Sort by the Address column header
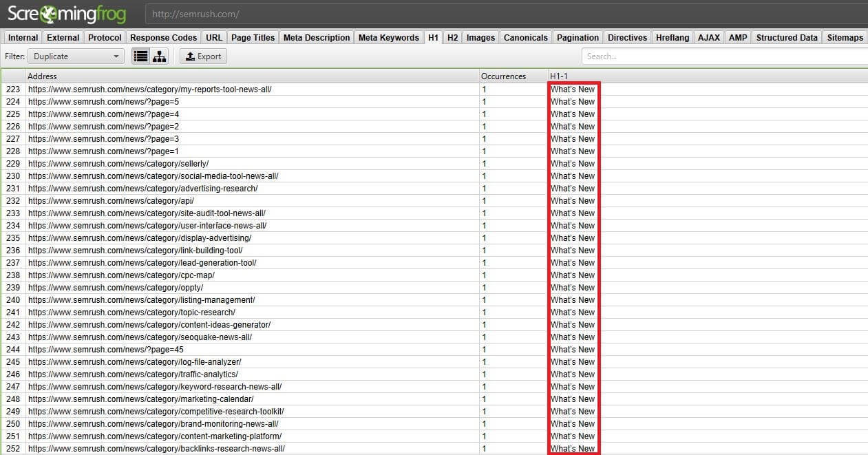 coord(251,76)
